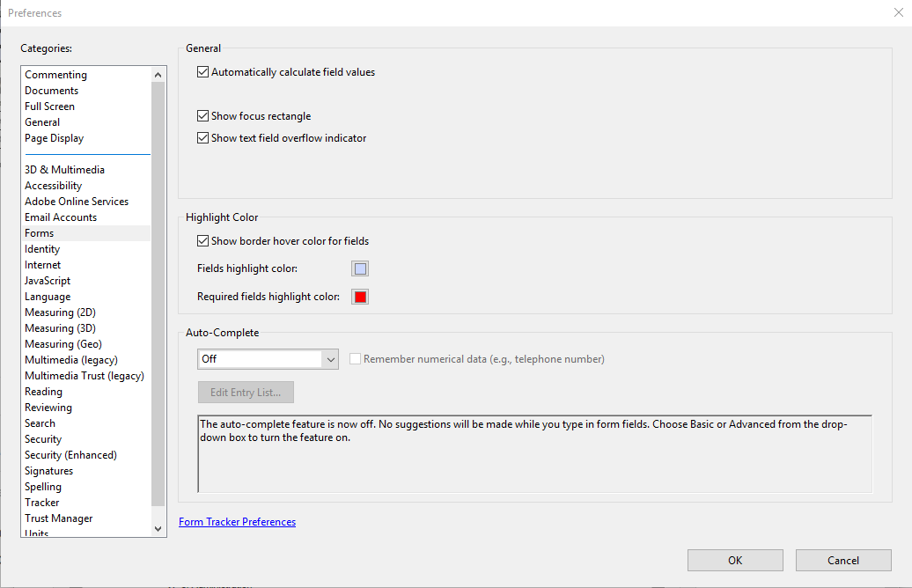Dismiss the dialog with Cancel
This screenshot has height=588, width=912.
(842, 560)
